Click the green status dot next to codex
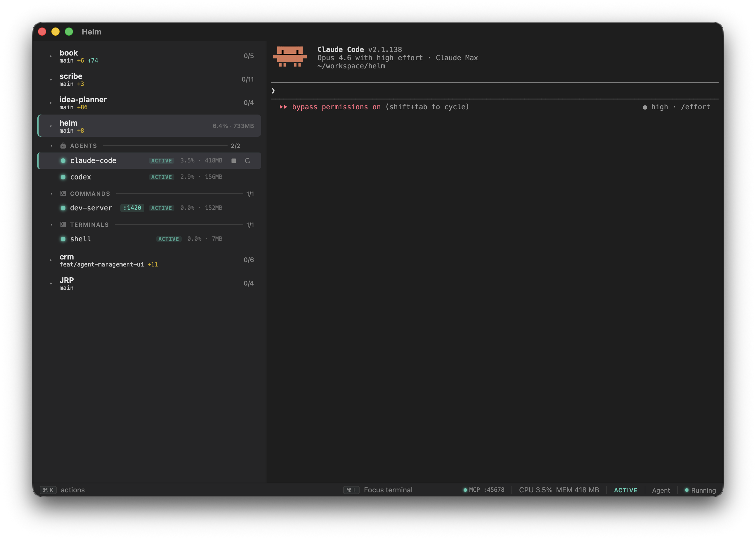The width and height of the screenshot is (756, 540). coord(63,177)
